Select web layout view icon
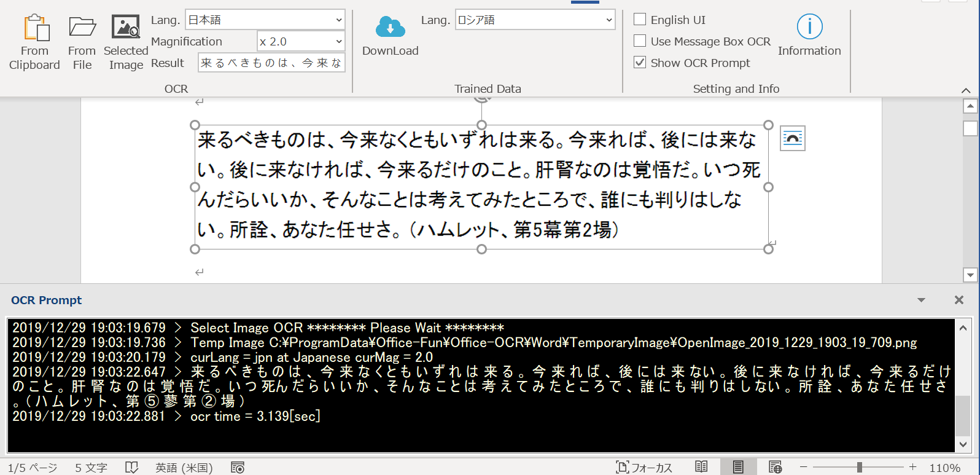 (x=775, y=467)
